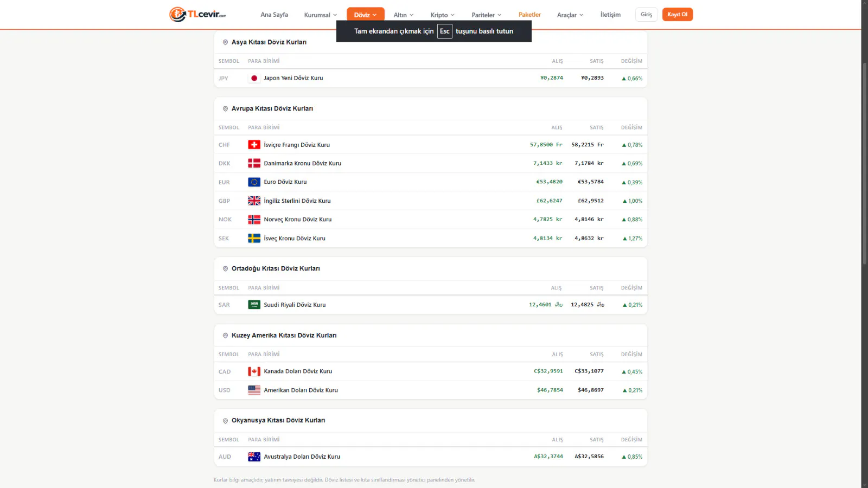The width and height of the screenshot is (868, 488).
Task: Open Amerikan Doları Döviz Kuru
Action: [x=301, y=390]
